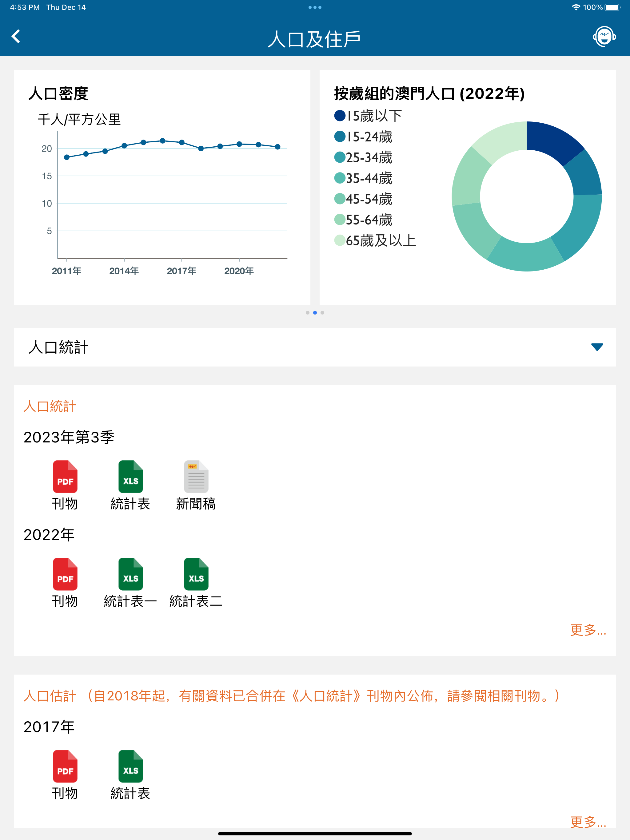Open the 2022年 統計表一 XLS file
This screenshot has width=630, height=840.
(x=130, y=583)
